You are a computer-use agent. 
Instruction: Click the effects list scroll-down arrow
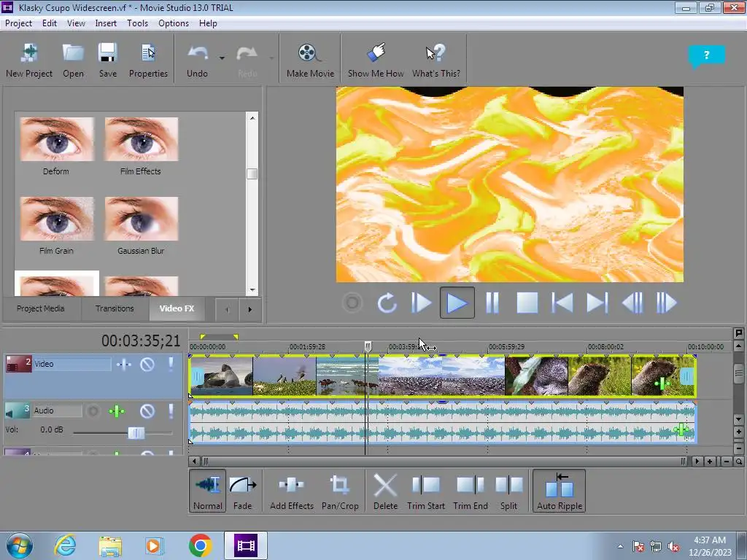coord(252,289)
